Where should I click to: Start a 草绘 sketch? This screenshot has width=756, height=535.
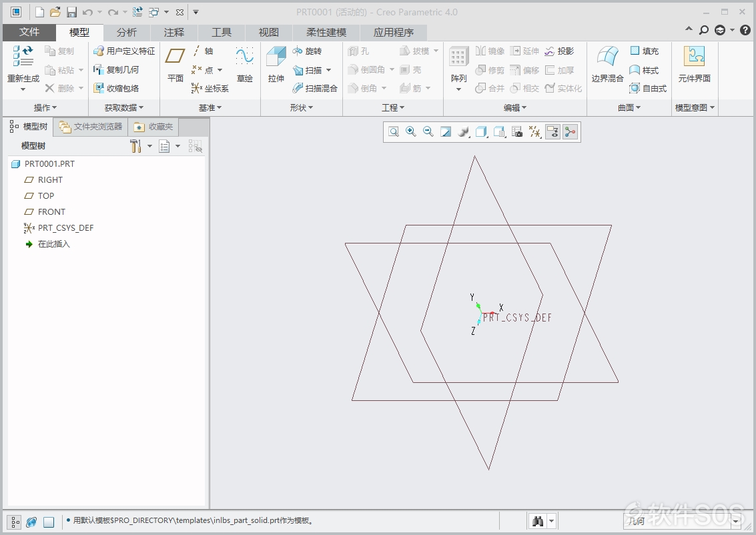(x=245, y=65)
